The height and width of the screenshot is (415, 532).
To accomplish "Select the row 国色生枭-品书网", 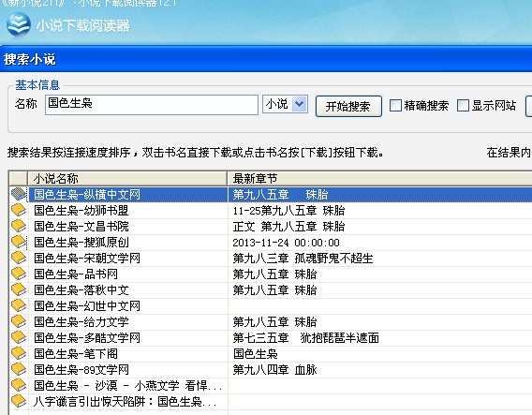I will [x=270, y=274].
